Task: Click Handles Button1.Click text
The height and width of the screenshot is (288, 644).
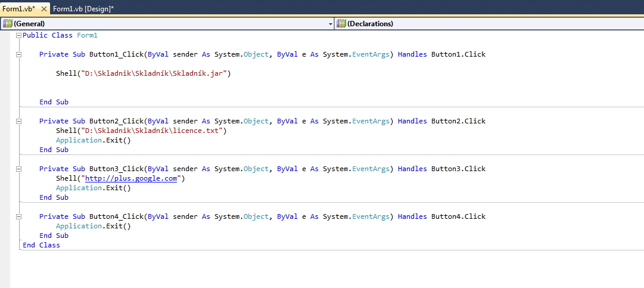Action: 441,54
